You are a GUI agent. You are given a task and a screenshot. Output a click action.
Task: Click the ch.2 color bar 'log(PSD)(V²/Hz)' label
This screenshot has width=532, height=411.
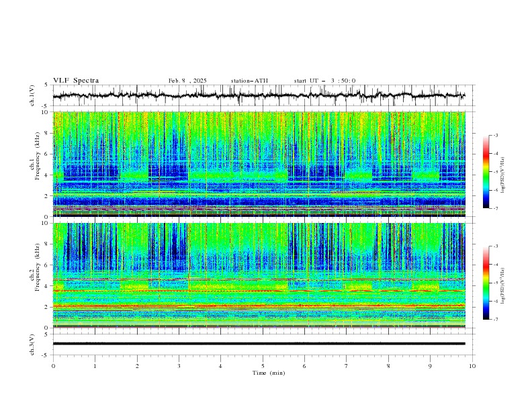(x=503, y=286)
